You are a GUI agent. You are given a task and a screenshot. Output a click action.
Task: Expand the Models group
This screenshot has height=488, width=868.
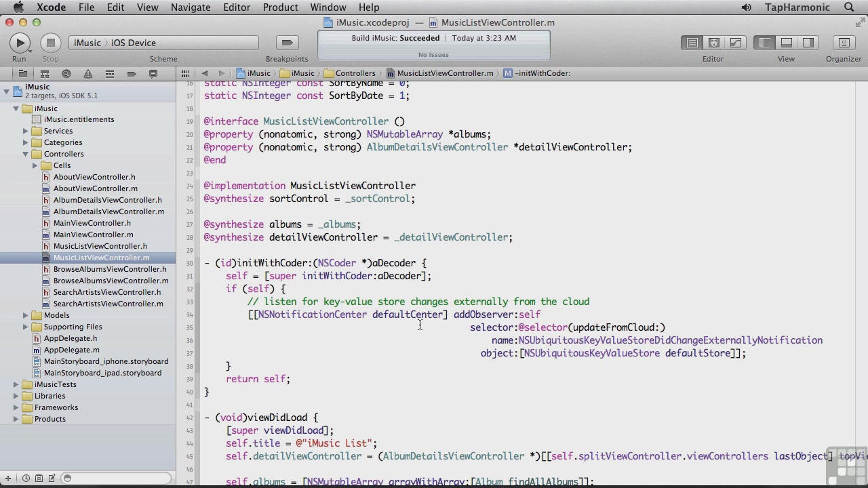(x=25, y=315)
